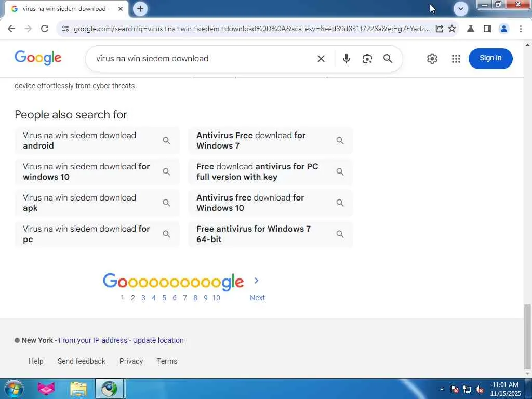This screenshot has height=399, width=532.
Task: Open network tray icon
Action: (x=467, y=389)
